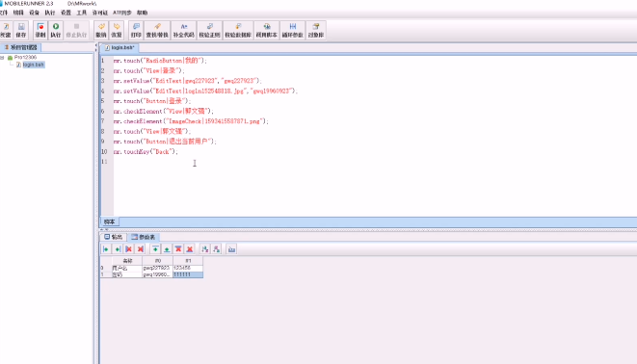Click the table cell containing 123456
This screenshot has width=637, height=364.
pyautogui.click(x=188, y=268)
